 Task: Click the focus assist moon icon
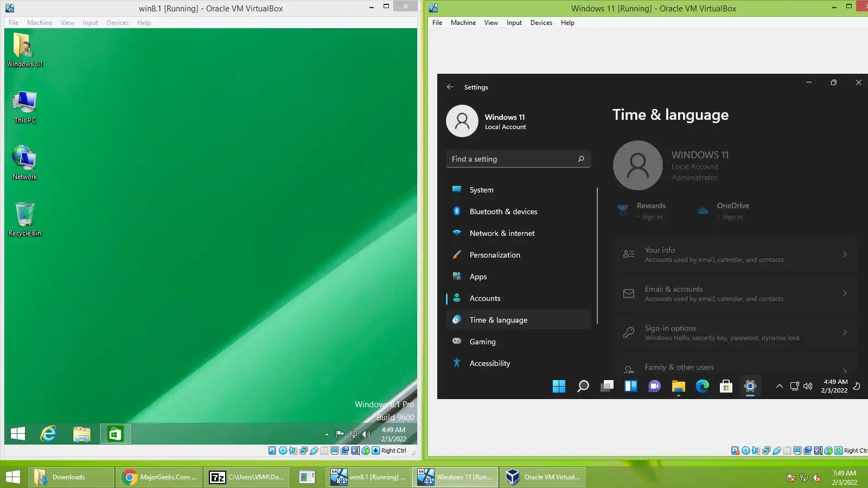tap(857, 386)
